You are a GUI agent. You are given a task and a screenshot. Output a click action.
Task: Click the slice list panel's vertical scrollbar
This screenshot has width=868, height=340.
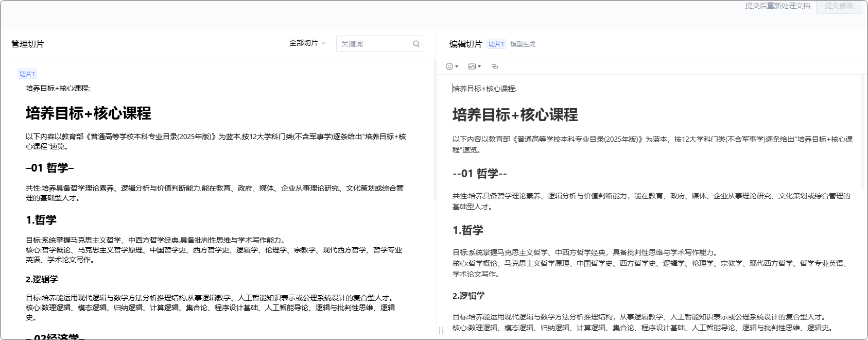click(435, 129)
